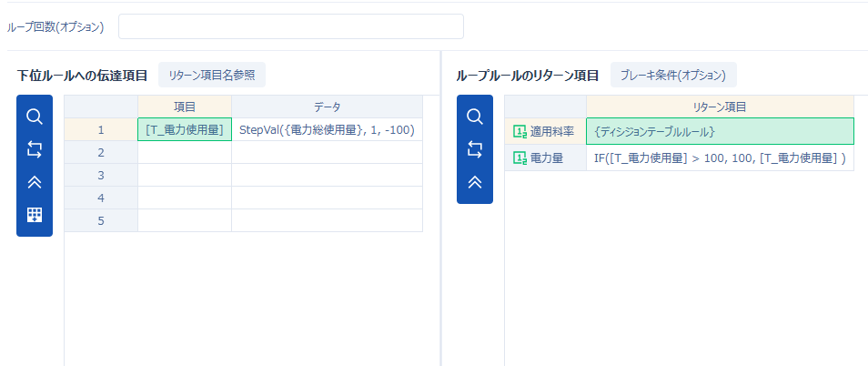Focus the ループ回数(オプション) input field
The height and width of the screenshot is (366, 868).
(x=290, y=26)
